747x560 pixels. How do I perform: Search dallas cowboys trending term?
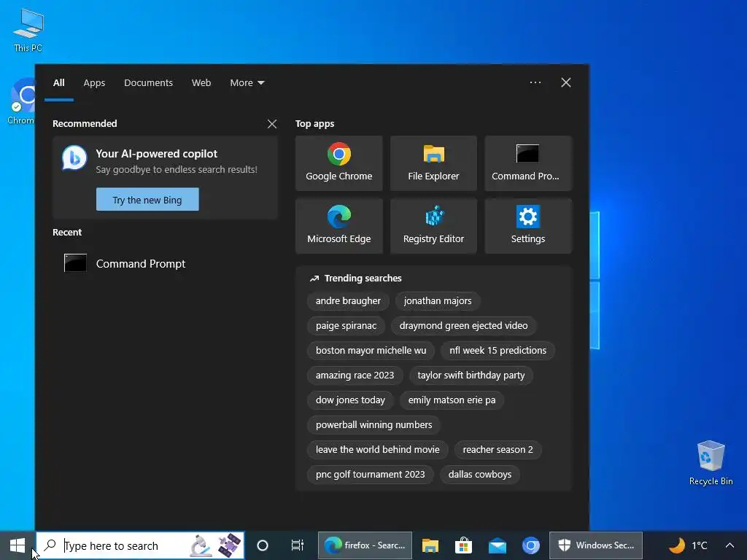tap(480, 474)
